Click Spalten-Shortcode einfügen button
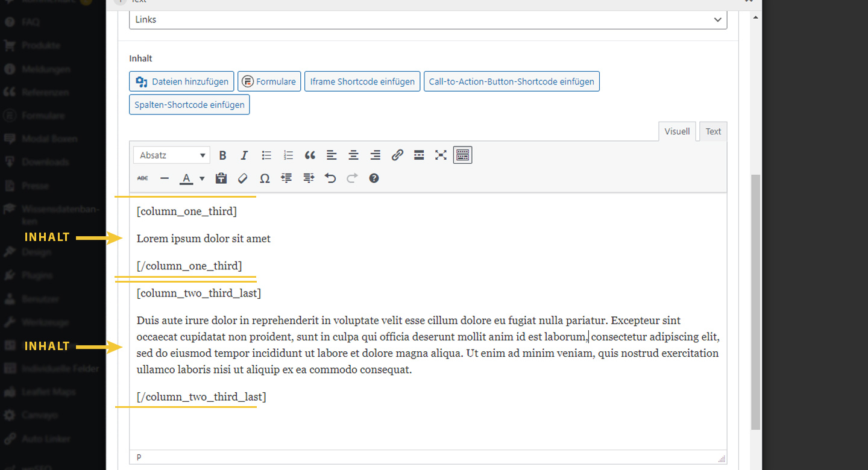 [x=189, y=105]
